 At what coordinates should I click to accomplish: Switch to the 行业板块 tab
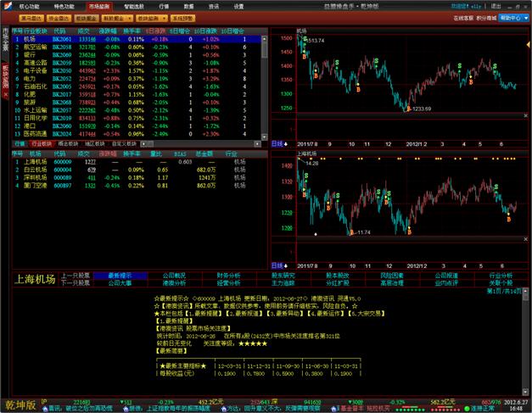point(41,144)
